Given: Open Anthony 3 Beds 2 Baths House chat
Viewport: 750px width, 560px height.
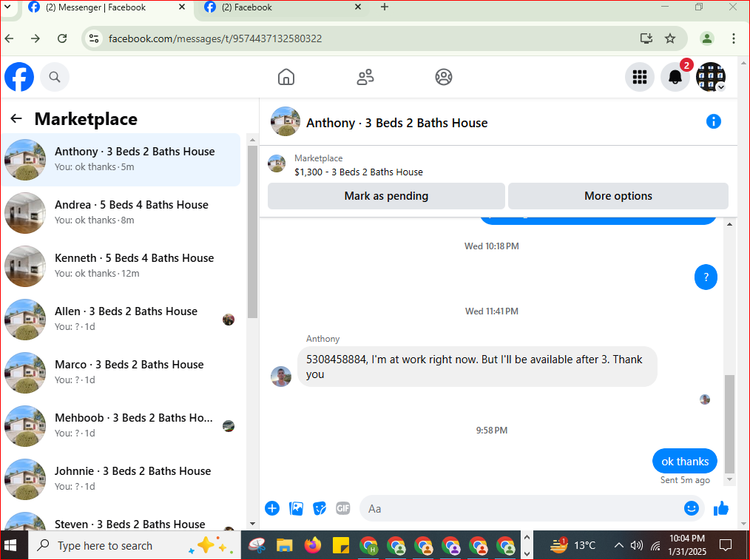Looking at the screenshot, I should click(121, 160).
